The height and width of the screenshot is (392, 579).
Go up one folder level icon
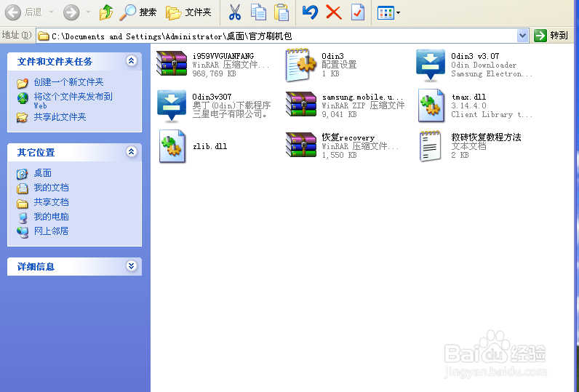[x=106, y=12]
